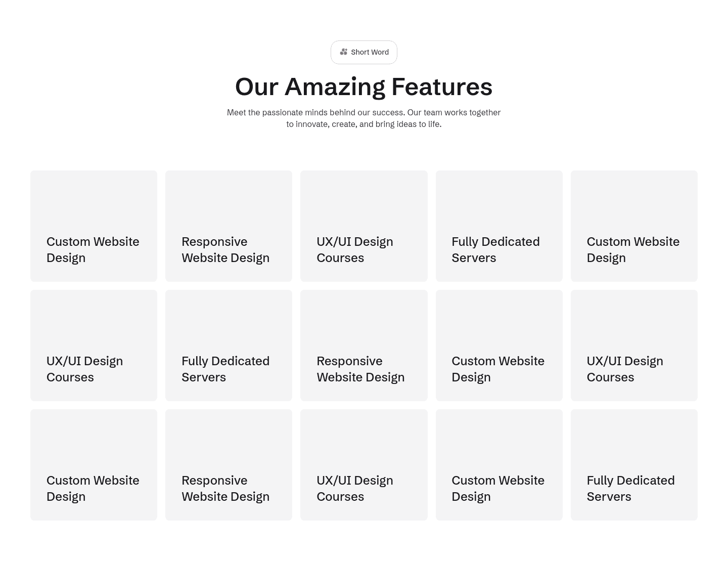Image resolution: width=728 pixels, height=561 pixels.
Task: Click the Our Amazing Features heading
Action: point(363,87)
